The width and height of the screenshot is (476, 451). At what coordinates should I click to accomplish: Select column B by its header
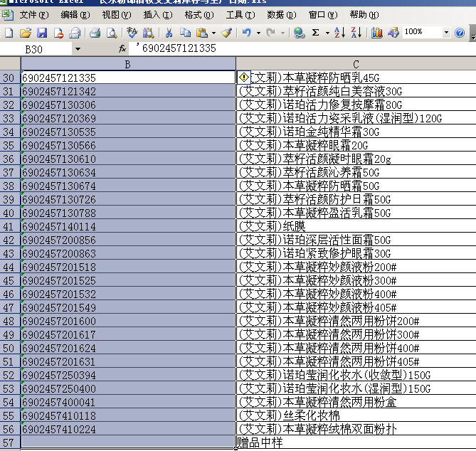pyautogui.click(x=128, y=64)
